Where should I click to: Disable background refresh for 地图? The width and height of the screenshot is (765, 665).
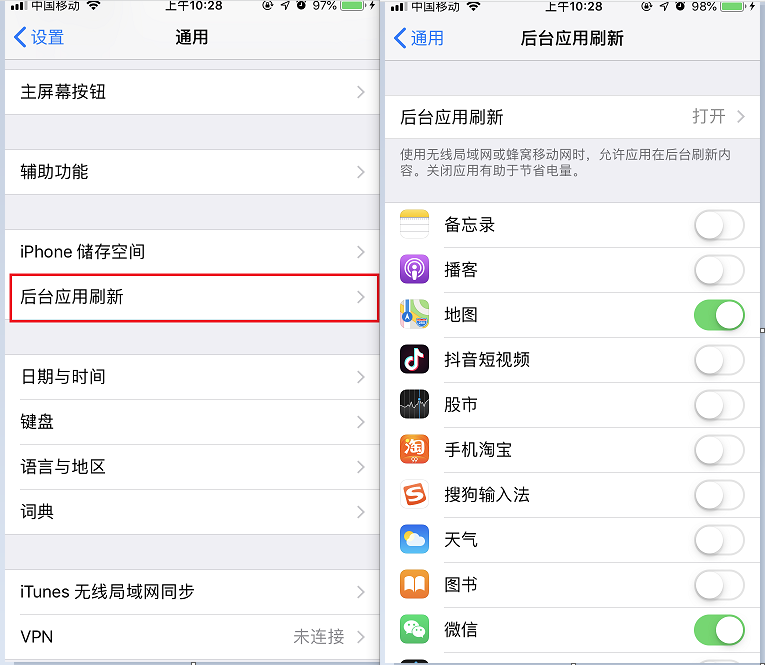tap(719, 315)
